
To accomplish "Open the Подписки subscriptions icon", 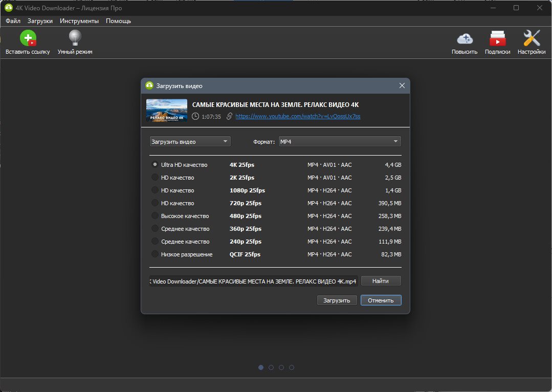I will [497, 38].
